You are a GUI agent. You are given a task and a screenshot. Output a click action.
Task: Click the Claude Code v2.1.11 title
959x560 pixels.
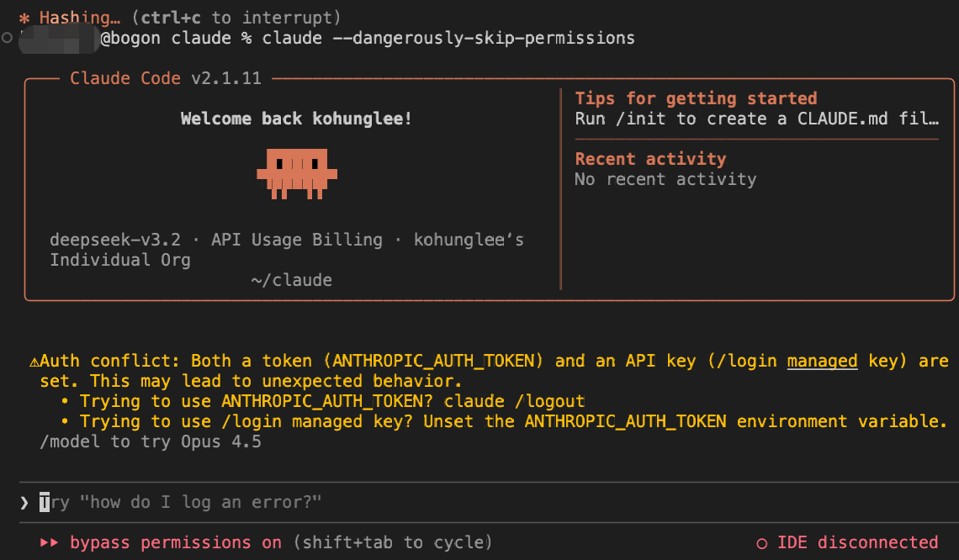(x=166, y=78)
